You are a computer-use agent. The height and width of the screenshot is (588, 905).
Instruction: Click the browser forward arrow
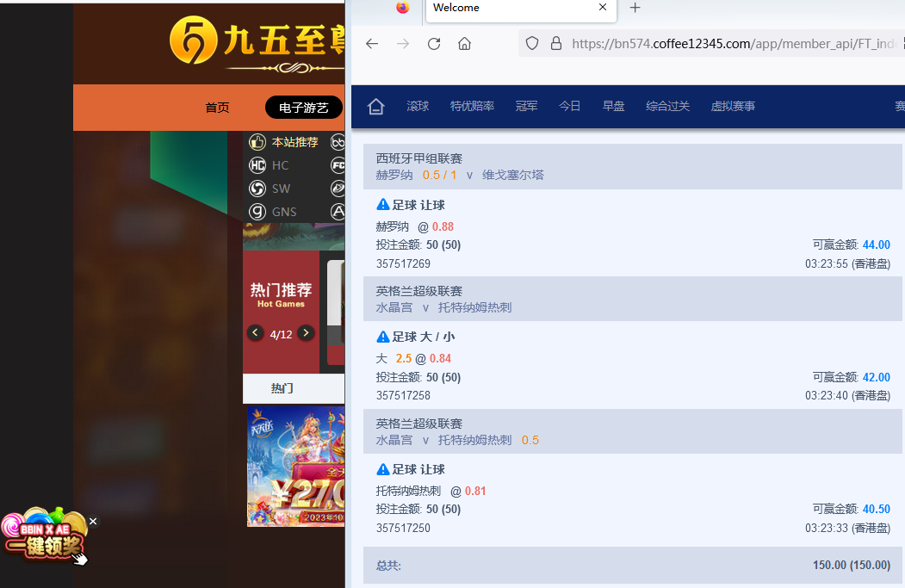pos(403,44)
